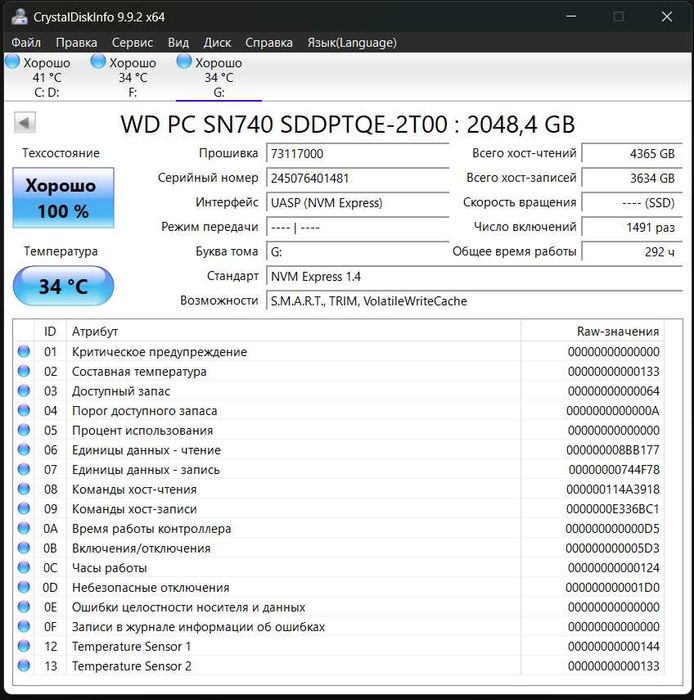Click the Хорошо 100 % health status button
The height and width of the screenshot is (700, 694).
pos(63,198)
